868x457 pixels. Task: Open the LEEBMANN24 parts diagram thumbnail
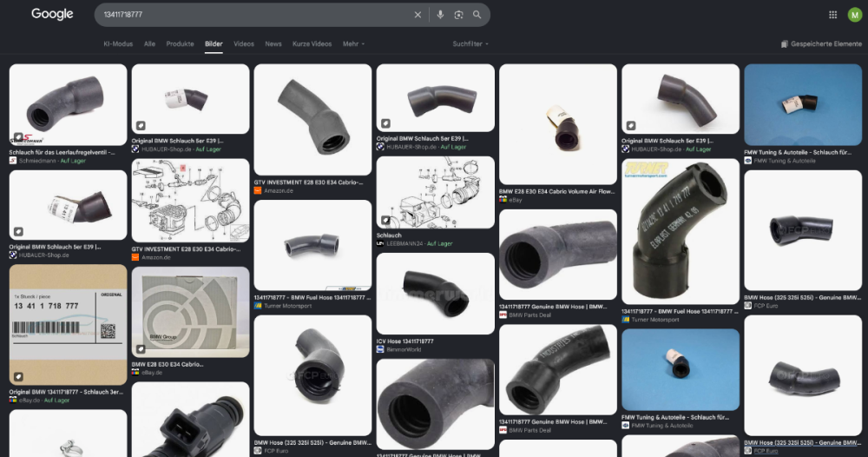click(x=435, y=192)
